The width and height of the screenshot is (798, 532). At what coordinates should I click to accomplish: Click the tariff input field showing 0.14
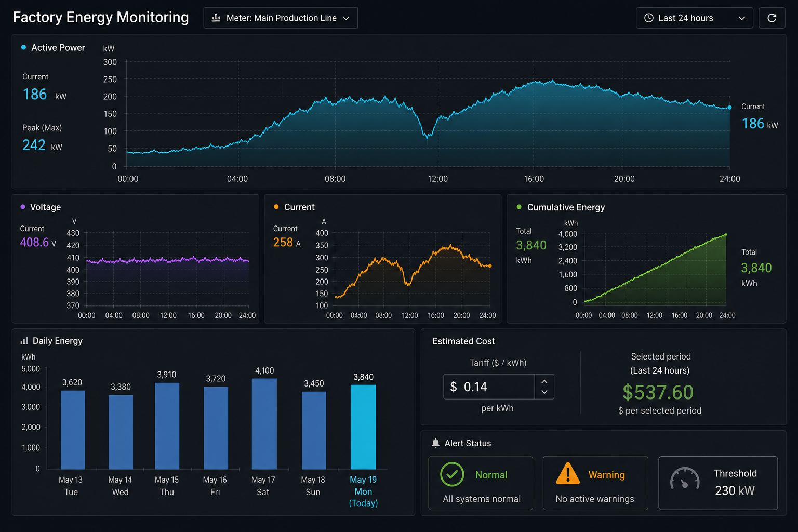tap(489, 387)
